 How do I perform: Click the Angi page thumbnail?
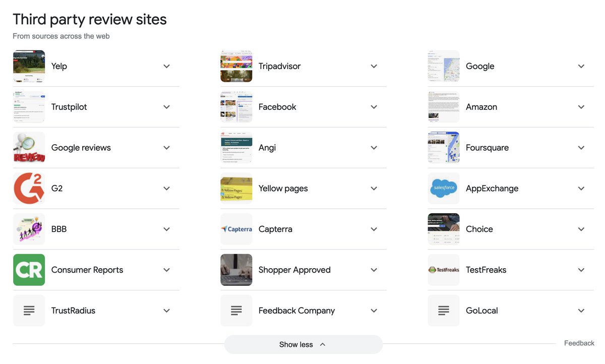click(236, 148)
